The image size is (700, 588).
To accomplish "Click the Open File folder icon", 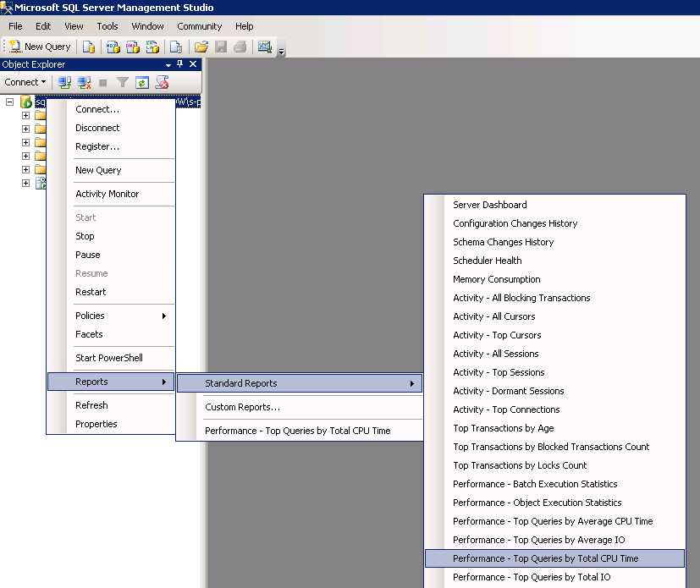I will click(x=201, y=47).
